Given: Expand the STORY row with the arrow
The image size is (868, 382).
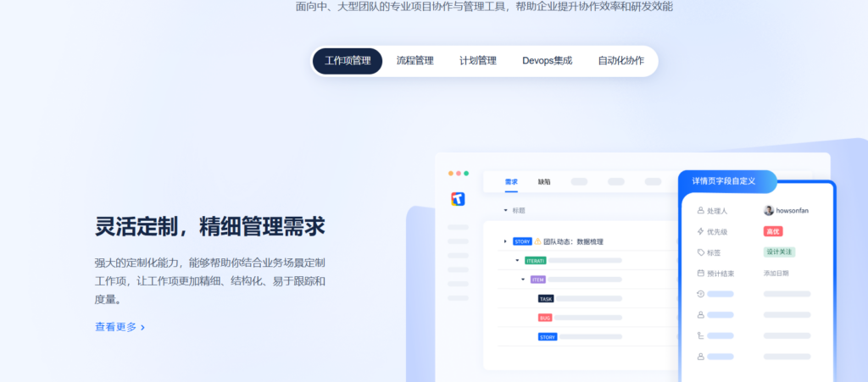Looking at the screenshot, I should (x=505, y=241).
